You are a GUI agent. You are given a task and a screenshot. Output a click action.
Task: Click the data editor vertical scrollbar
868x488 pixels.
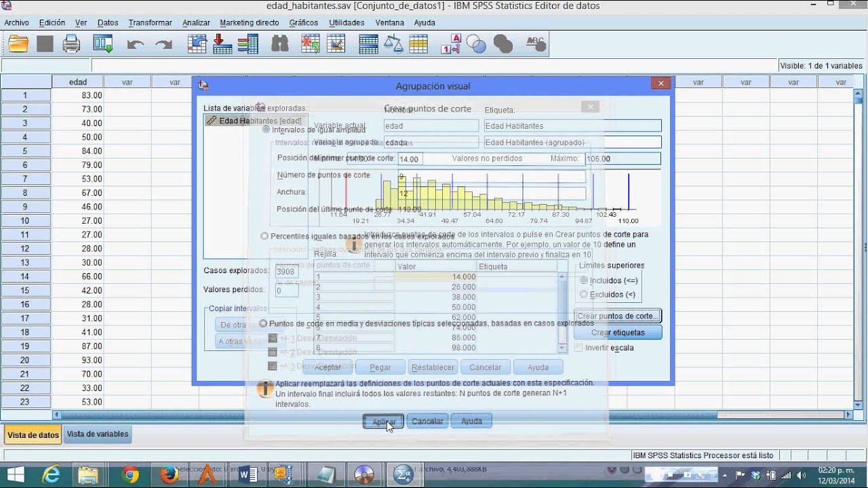click(x=858, y=248)
